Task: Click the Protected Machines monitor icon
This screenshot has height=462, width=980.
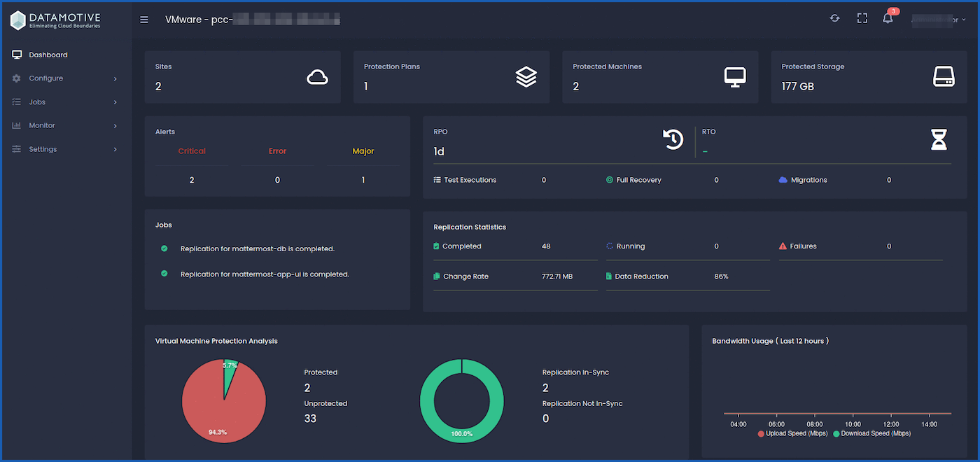Action: point(734,77)
